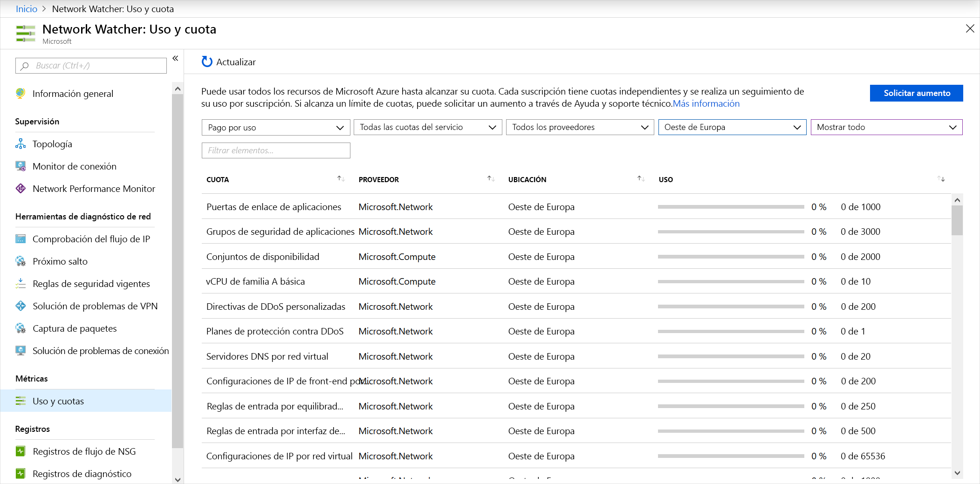The image size is (980, 484).
Task: Click the Próximo salto icon
Action: pyautogui.click(x=21, y=261)
